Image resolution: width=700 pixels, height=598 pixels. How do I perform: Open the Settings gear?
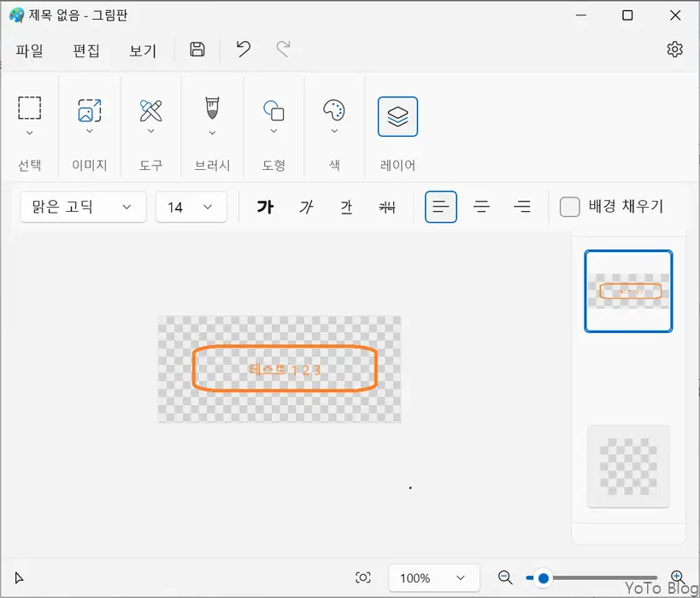click(x=674, y=49)
